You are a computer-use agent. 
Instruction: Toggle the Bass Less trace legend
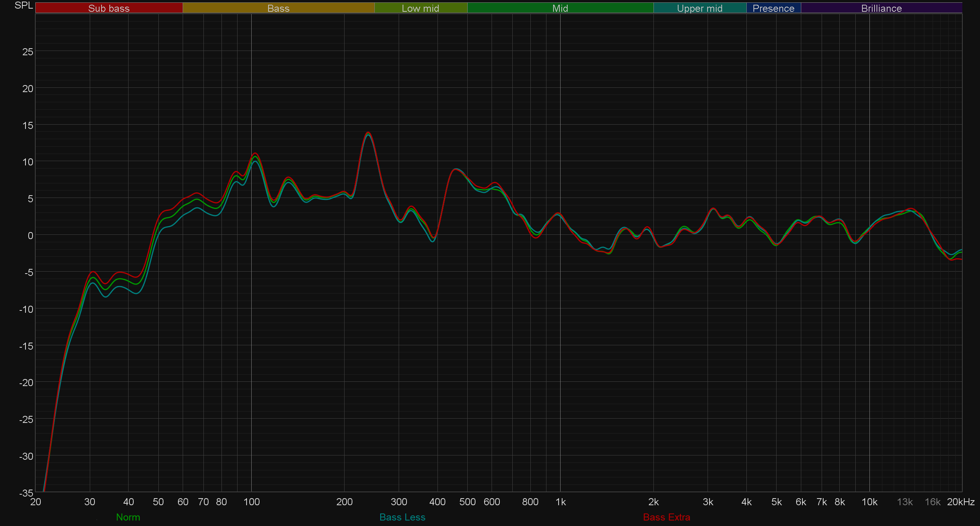(402, 517)
